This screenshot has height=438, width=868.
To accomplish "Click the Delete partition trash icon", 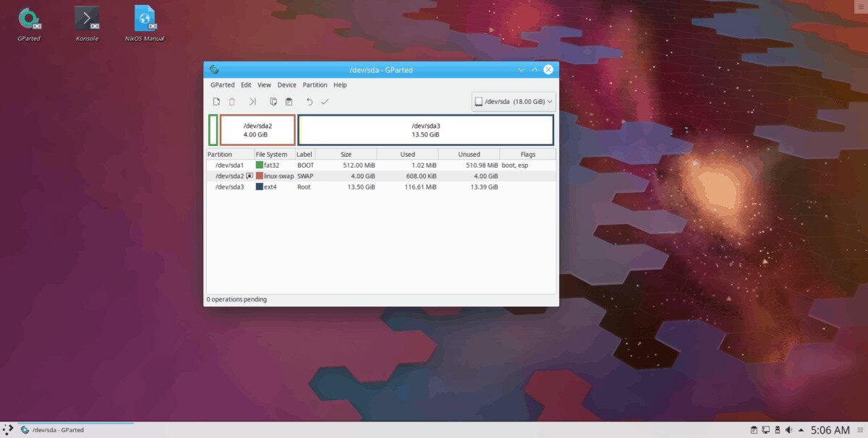I will (x=232, y=102).
